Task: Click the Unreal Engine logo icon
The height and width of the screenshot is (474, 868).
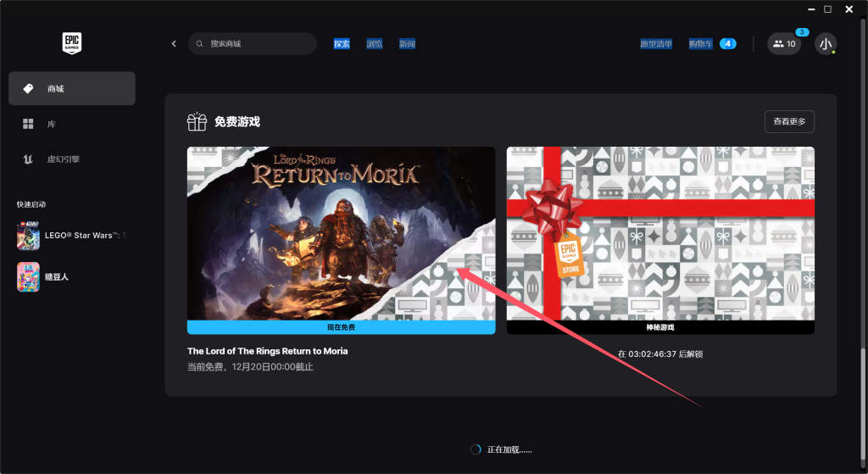Action: click(x=28, y=159)
